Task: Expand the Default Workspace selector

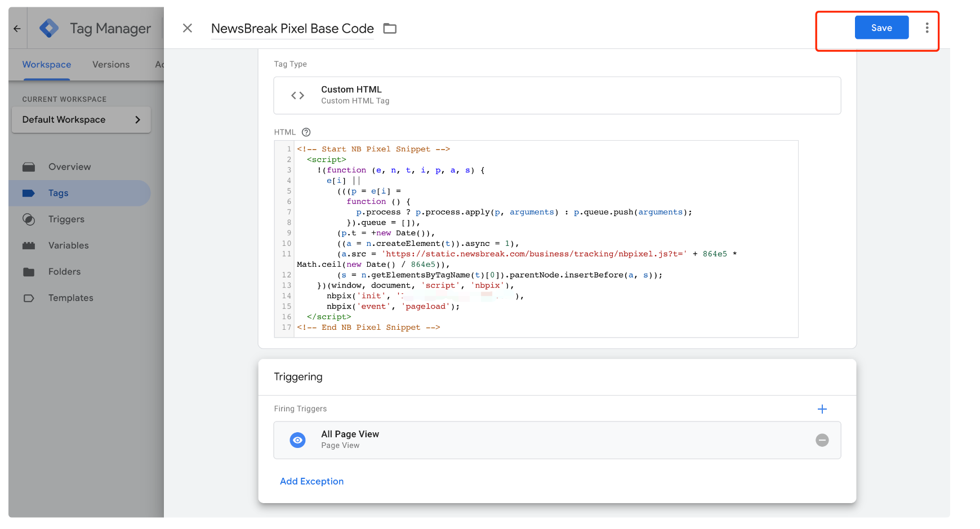Action: (x=81, y=120)
